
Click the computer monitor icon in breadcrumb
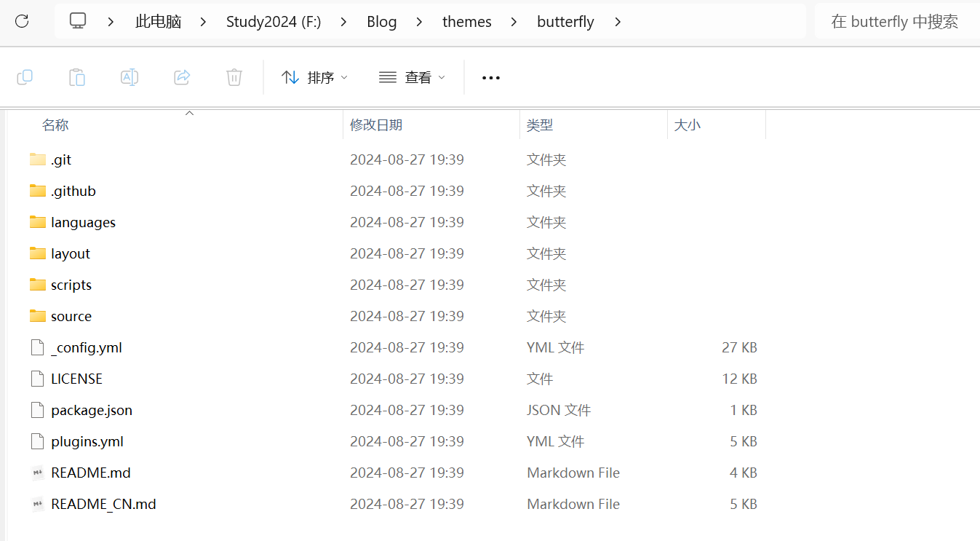point(78,21)
